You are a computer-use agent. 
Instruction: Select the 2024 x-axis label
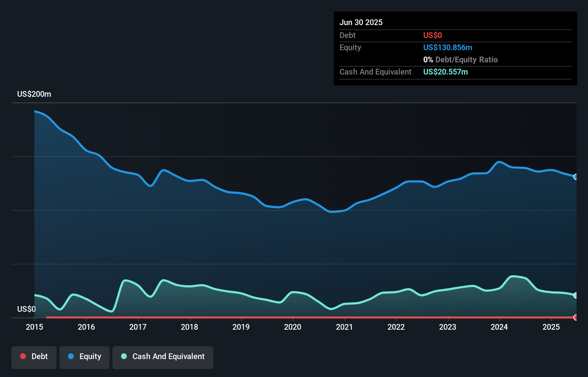tap(499, 327)
